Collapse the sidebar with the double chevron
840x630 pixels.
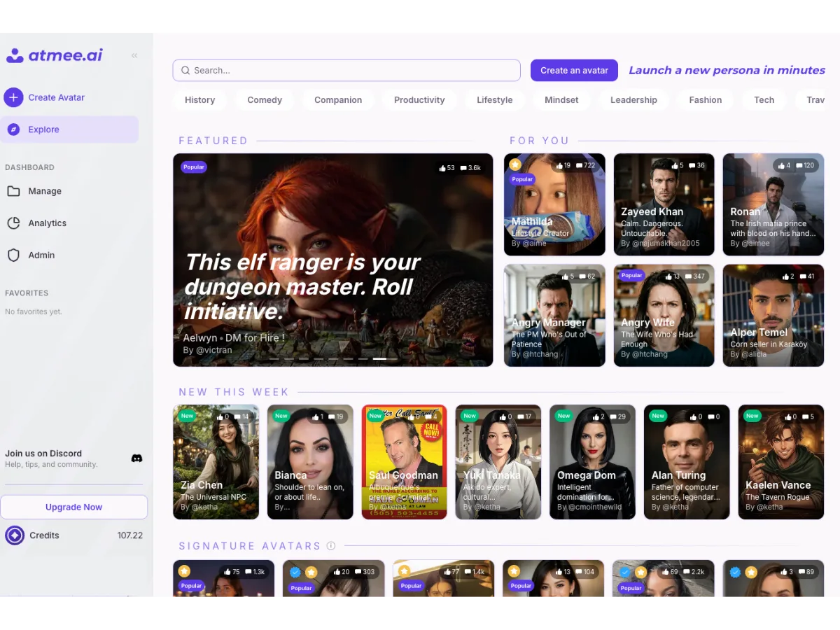[x=134, y=55]
